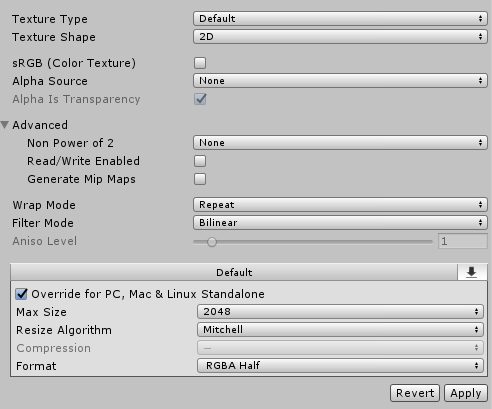Enable the Generate Mip Maps checkbox

[x=200, y=179]
